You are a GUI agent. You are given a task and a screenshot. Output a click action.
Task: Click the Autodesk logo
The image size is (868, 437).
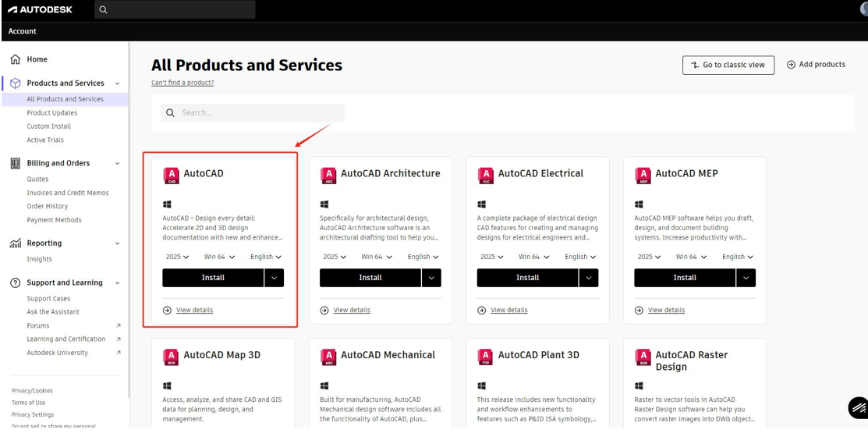(x=40, y=9)
